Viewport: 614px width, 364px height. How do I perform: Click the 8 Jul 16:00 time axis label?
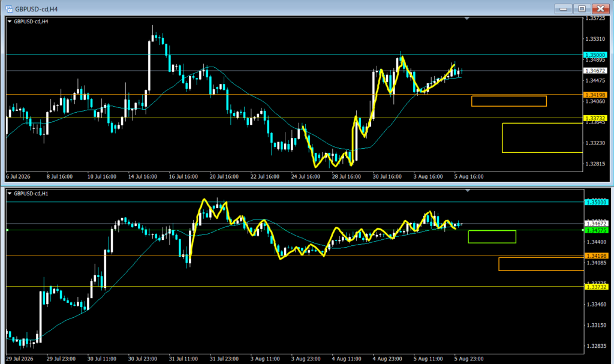tap(59, 177)
